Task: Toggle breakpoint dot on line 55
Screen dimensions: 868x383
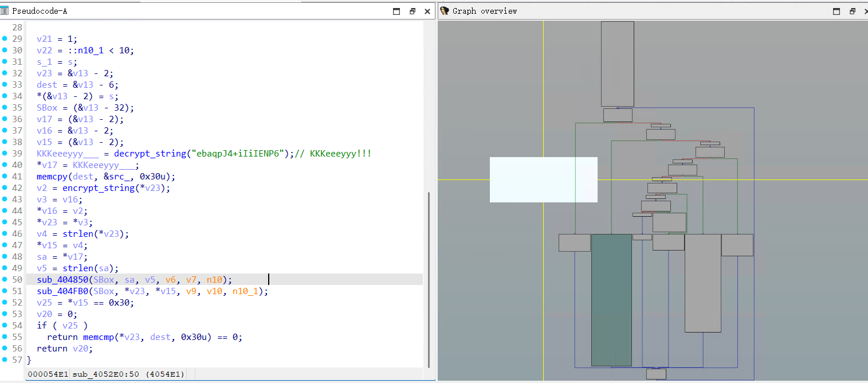Action: coord(5,337)
